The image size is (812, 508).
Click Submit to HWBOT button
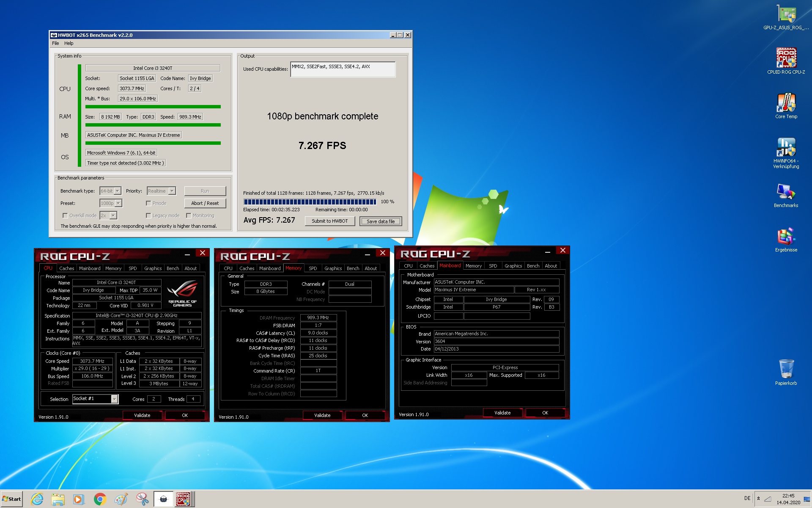(x=330, y=221)
